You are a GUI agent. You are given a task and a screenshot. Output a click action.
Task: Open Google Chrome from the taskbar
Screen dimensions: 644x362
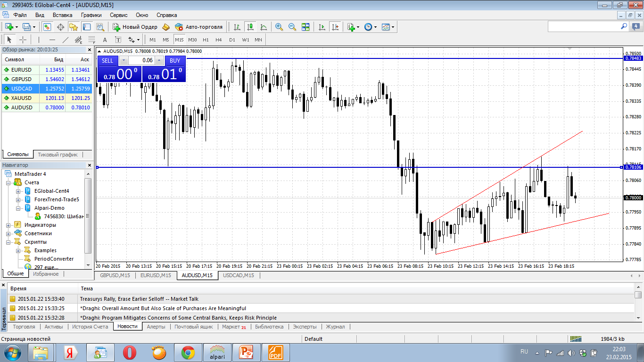[188, 352]
